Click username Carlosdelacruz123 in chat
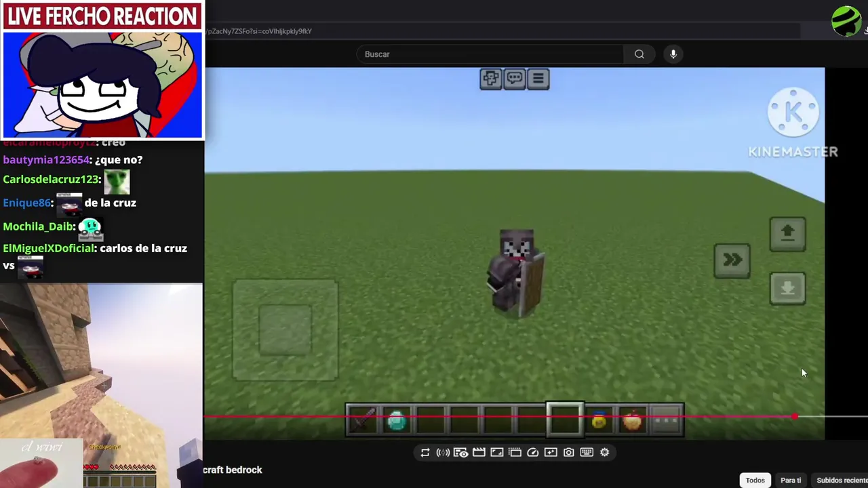This screenshot has height=488, width=868. click(51, 180)
